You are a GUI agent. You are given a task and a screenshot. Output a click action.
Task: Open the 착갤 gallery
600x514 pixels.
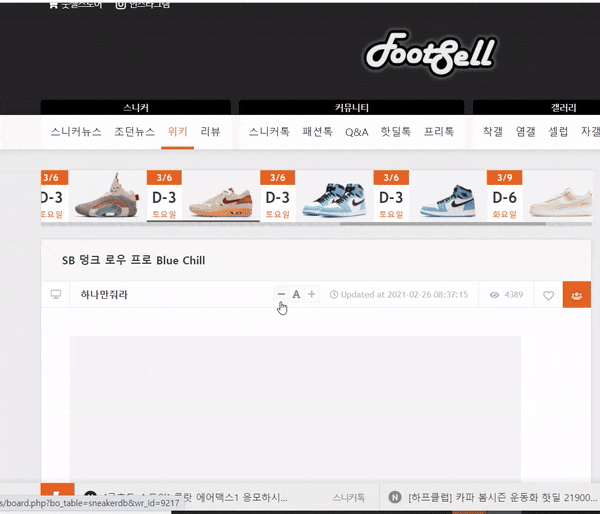tap(492, 132)
